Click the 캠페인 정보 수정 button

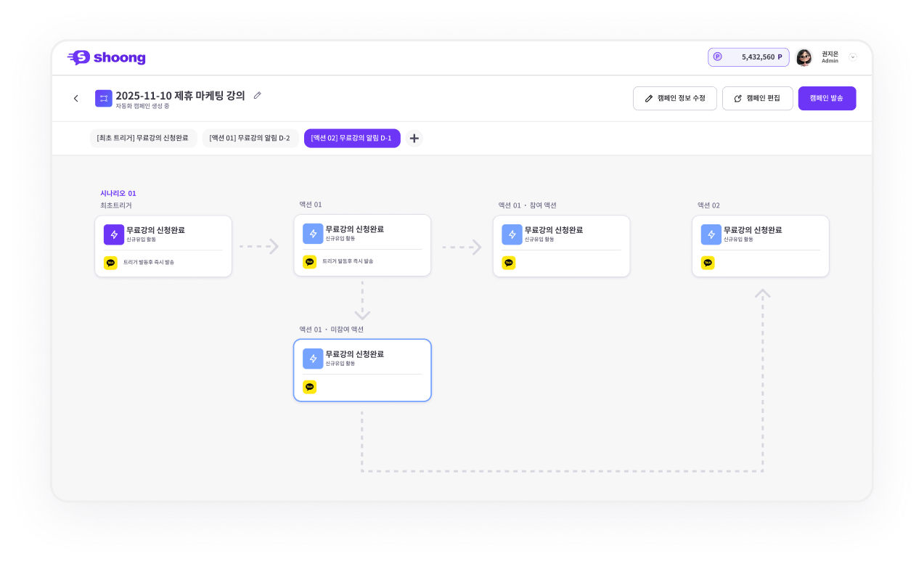[674, 98]
